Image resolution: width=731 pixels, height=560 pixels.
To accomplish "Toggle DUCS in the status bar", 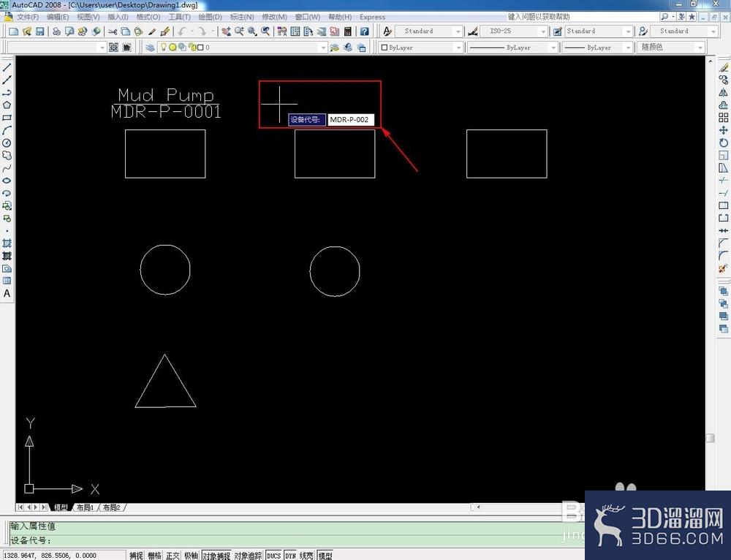I will 273,556.
